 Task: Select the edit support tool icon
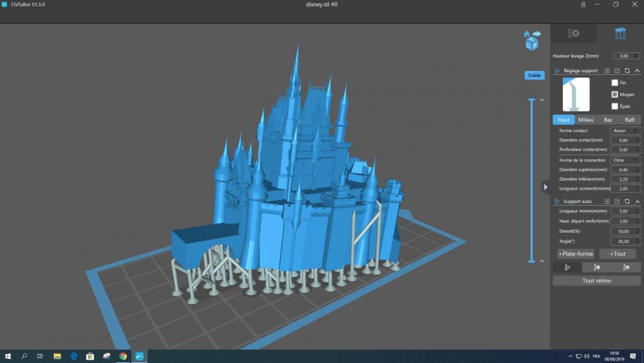click(626, 267)
